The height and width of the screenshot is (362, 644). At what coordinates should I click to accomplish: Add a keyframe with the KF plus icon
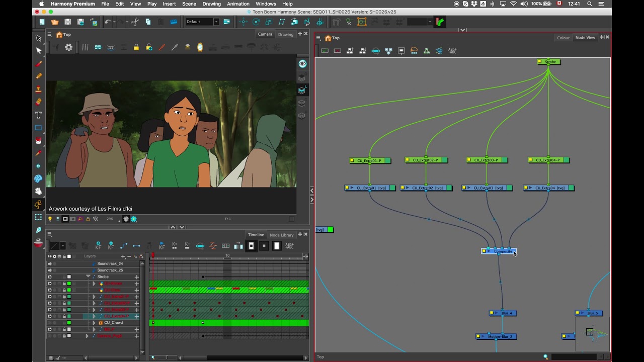coord(98,246)
